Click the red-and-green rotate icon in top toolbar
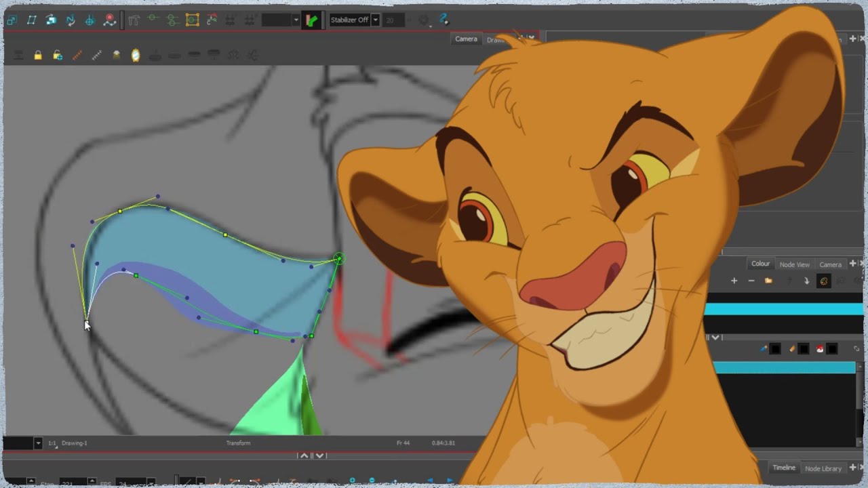The image size is (868, 488). (x=212, y=20)
